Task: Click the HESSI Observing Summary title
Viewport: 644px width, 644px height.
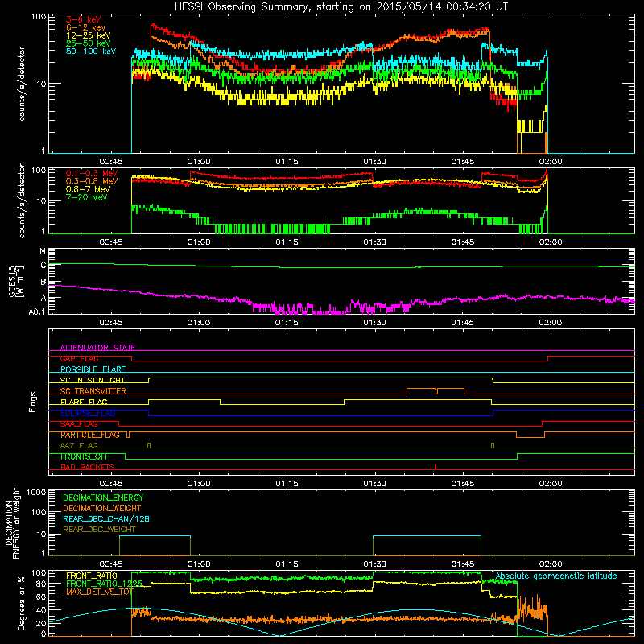Action: pos(341,6)
